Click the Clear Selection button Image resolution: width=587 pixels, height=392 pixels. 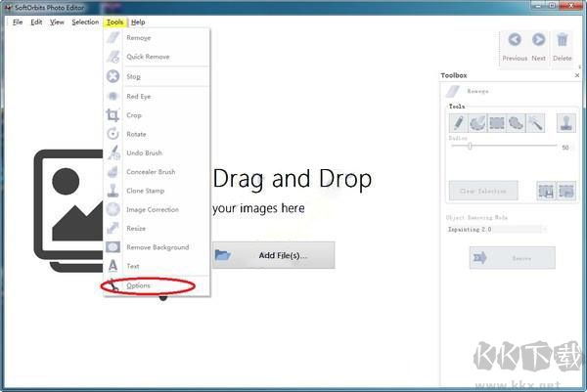[482, 191]
